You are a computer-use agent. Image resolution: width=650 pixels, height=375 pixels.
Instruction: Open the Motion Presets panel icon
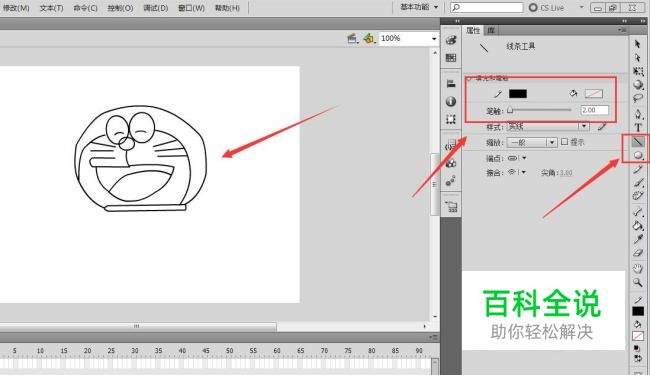tap(451, 181)
